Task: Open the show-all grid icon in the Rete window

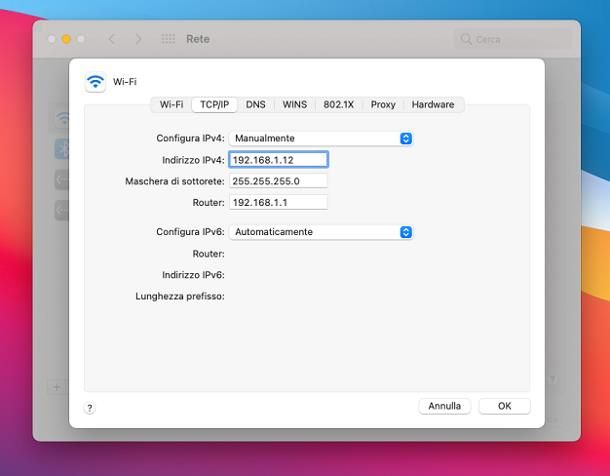Action: coord(168,39)
